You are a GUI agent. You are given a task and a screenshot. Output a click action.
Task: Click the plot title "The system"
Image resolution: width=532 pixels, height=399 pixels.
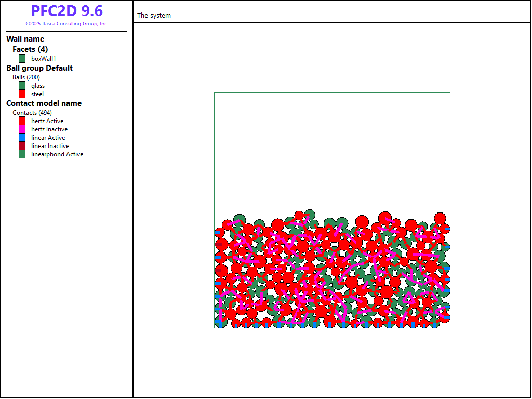pos(154,16)
